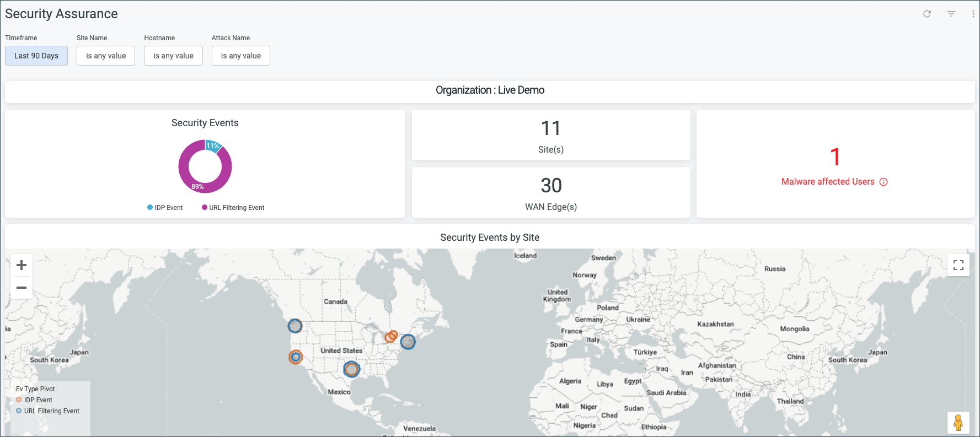Toggle fullscreen map view
Screen dimensions: 980x437
958,265
